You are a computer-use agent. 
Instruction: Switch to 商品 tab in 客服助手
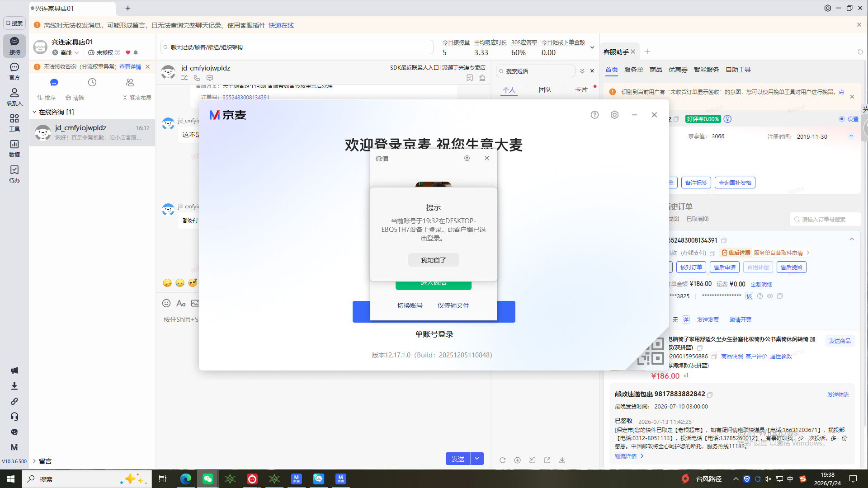click(x=656, y=70)
